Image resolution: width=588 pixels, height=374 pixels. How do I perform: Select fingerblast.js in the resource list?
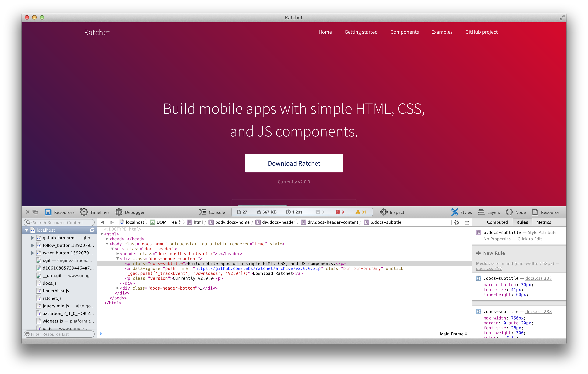(56, 291)
